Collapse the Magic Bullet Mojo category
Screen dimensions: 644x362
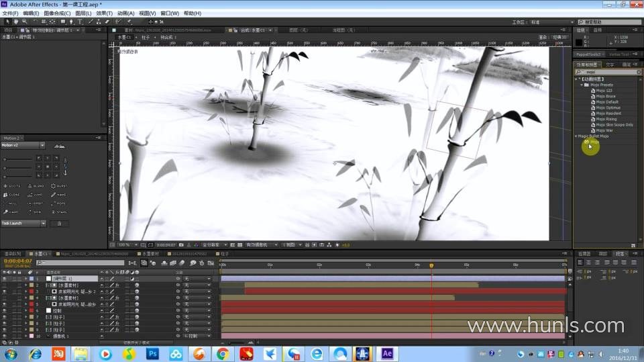click(x=576, y=136)
